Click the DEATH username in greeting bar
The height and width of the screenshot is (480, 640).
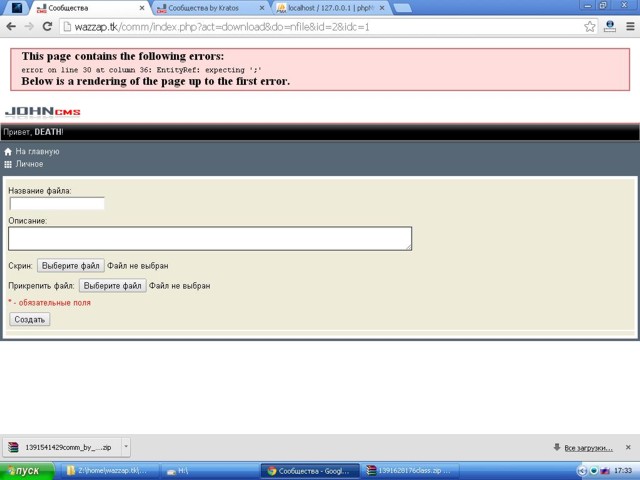(x=48, y=132)
